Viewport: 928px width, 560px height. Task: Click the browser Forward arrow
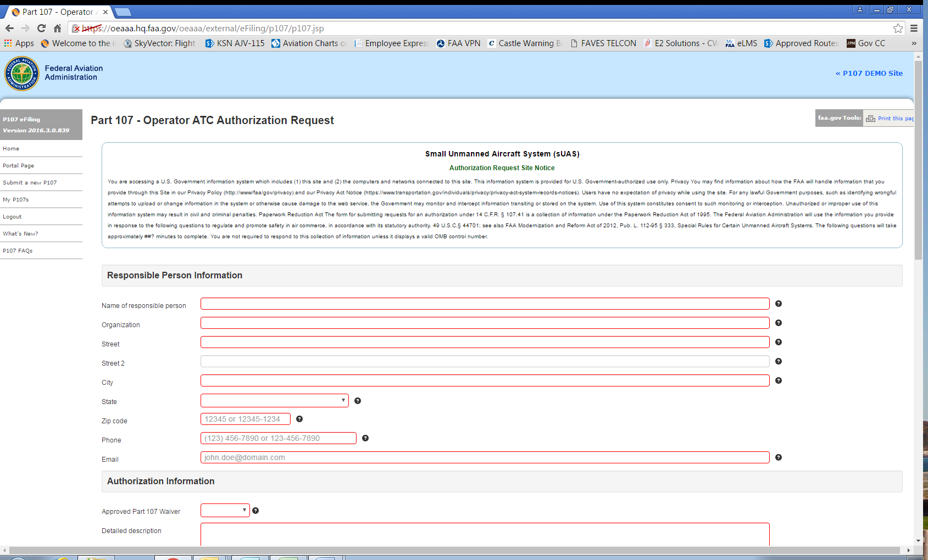[x=25, y=28]
